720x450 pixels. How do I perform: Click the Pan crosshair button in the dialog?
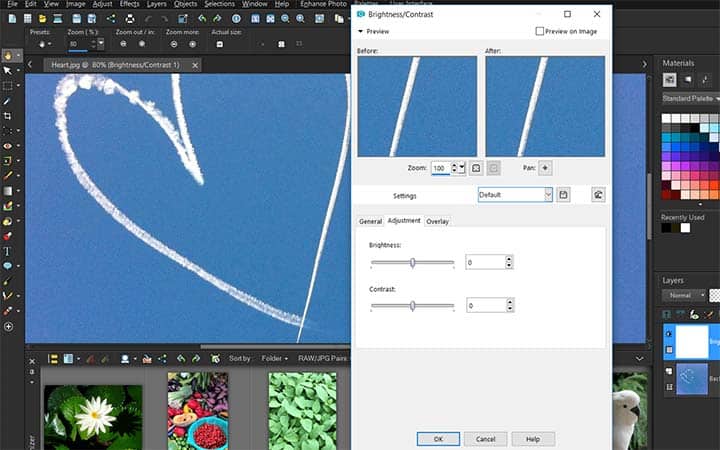coord(545,168)
